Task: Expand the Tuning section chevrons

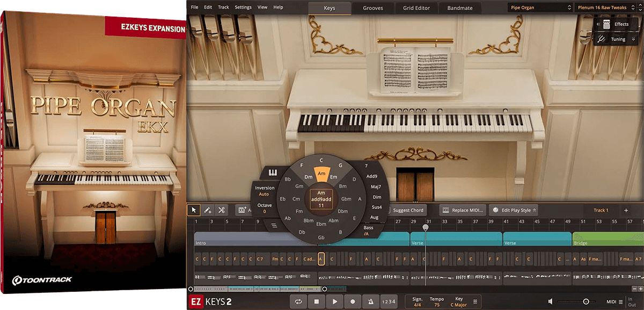Action: pyautogui.click(x=633, y=39)
